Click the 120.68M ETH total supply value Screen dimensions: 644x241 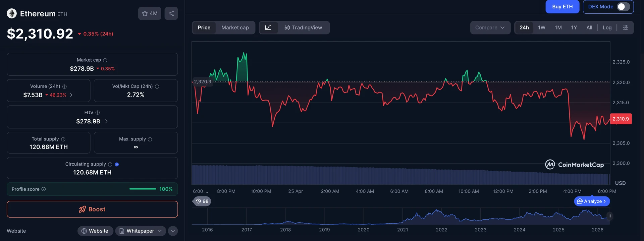[x=49, y=147]
